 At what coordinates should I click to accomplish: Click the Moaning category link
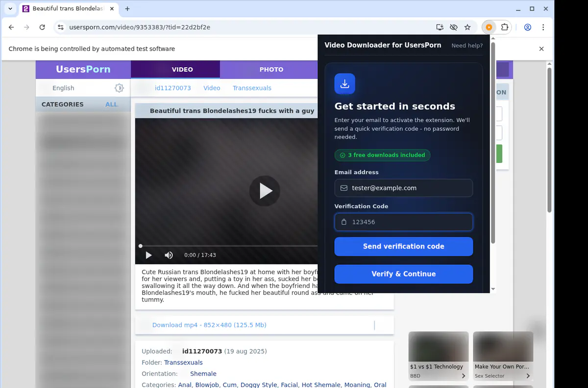click(357, 385)
